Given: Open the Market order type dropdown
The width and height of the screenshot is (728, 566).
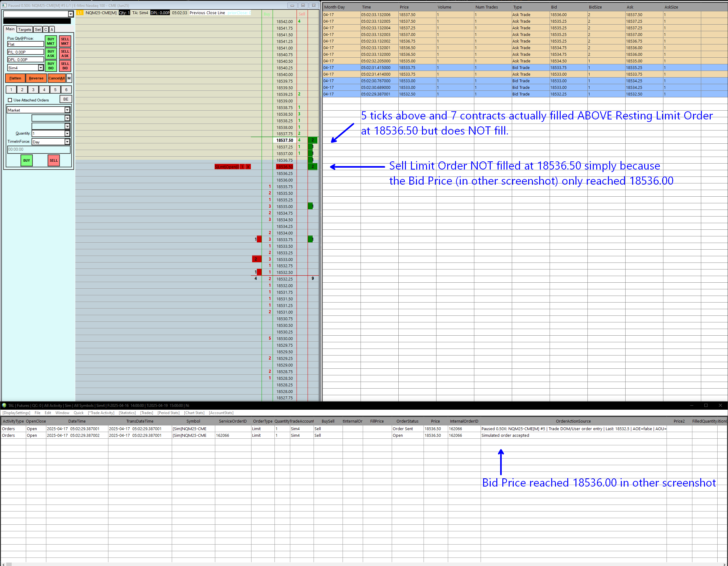Looking at the screenshot, I should pos(67,110).
